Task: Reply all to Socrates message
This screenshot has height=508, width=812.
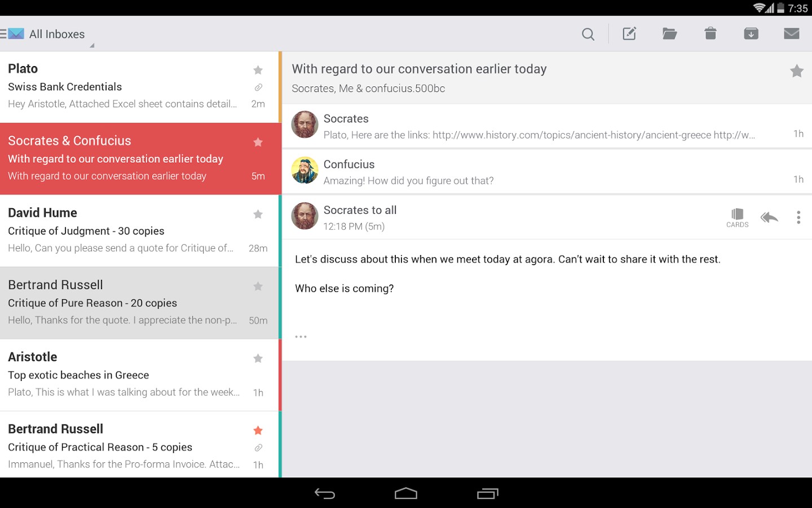Action: click(769, 217)
